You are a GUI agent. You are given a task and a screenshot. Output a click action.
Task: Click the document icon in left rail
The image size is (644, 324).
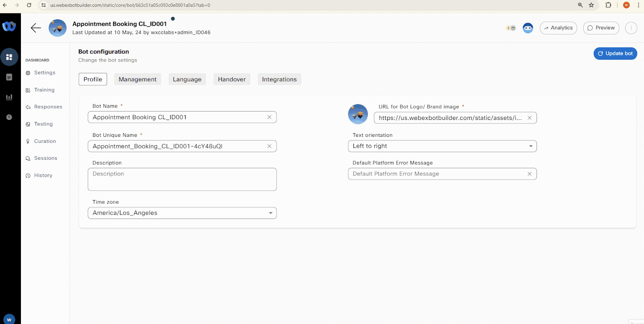point(9,77)
